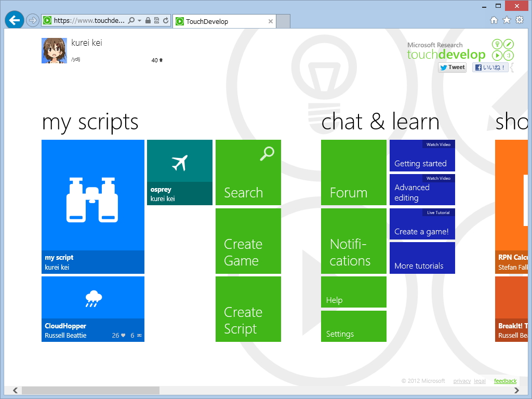Image resolution: width=532 pixels, height=399 pixels.
Task: Open the Create Script tile
Action: (x=248, y=309)
